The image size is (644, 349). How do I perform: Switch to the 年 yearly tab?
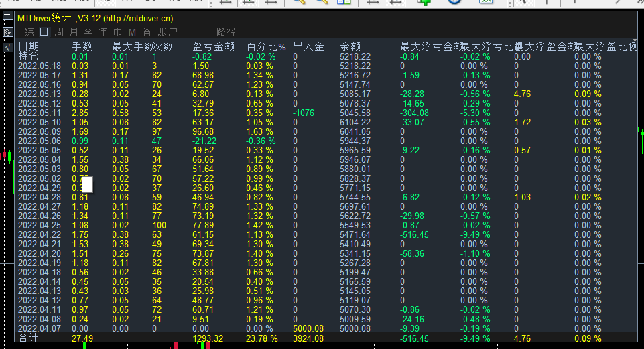(103, 32)
